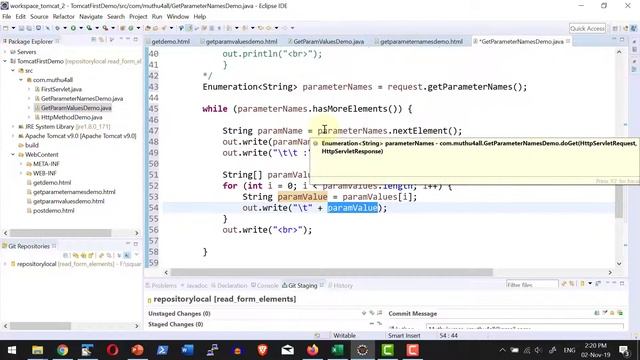Collapse All in Package Explorer toolbar
The image size is (640, 360).
(94, 40)
